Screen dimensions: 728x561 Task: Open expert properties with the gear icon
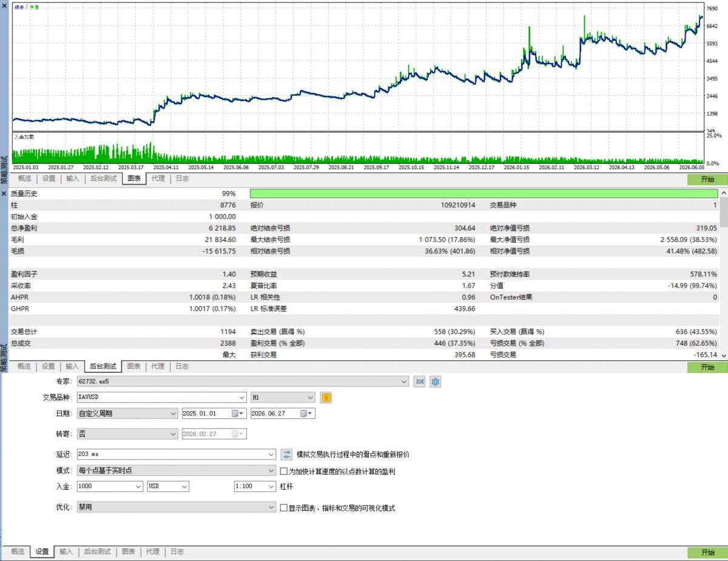(x=435, y=381)
